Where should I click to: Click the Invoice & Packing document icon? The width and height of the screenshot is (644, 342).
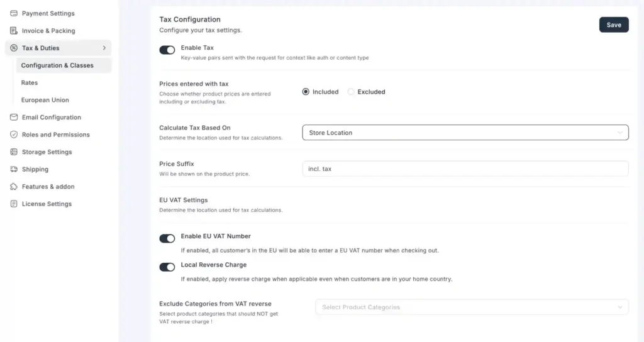point(14,30)
